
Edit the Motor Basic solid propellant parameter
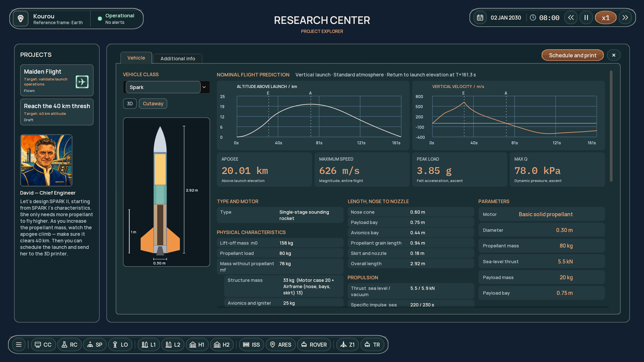coord(541,214)
